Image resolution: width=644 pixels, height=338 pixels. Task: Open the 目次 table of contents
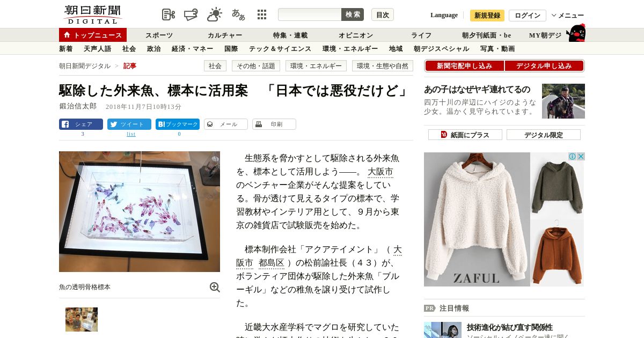tap(383, 14)
